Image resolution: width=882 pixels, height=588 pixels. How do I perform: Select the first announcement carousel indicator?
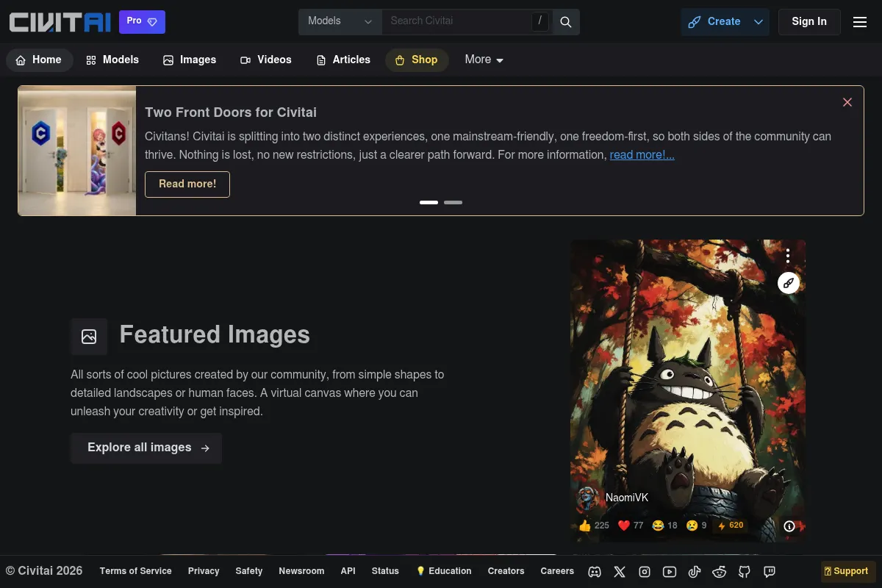429,202
